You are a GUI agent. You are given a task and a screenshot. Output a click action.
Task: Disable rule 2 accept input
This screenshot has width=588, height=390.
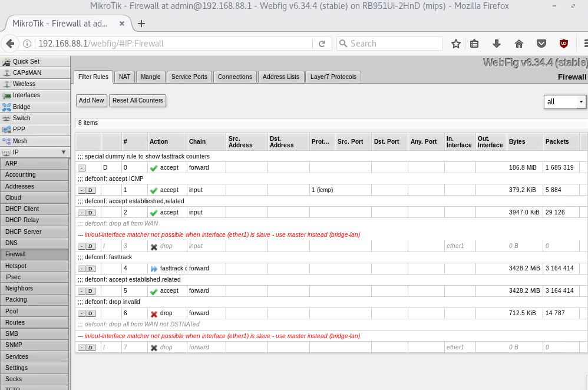click(x=90, y=213)
